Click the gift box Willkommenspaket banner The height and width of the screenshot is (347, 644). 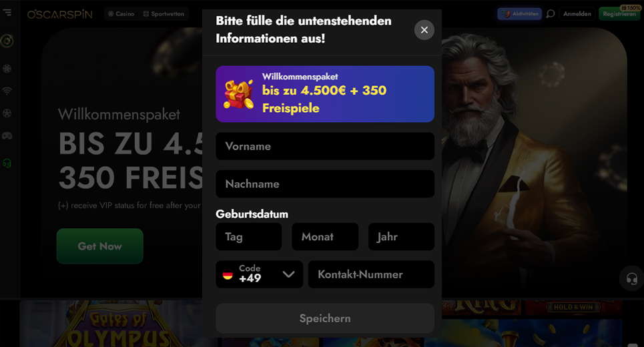pyautogui.click(x=325, y=94)
